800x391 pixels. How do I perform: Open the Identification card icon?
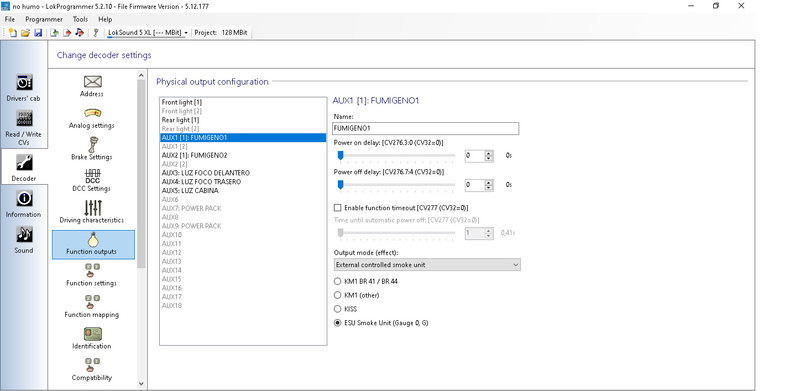[x=92, y=334]
